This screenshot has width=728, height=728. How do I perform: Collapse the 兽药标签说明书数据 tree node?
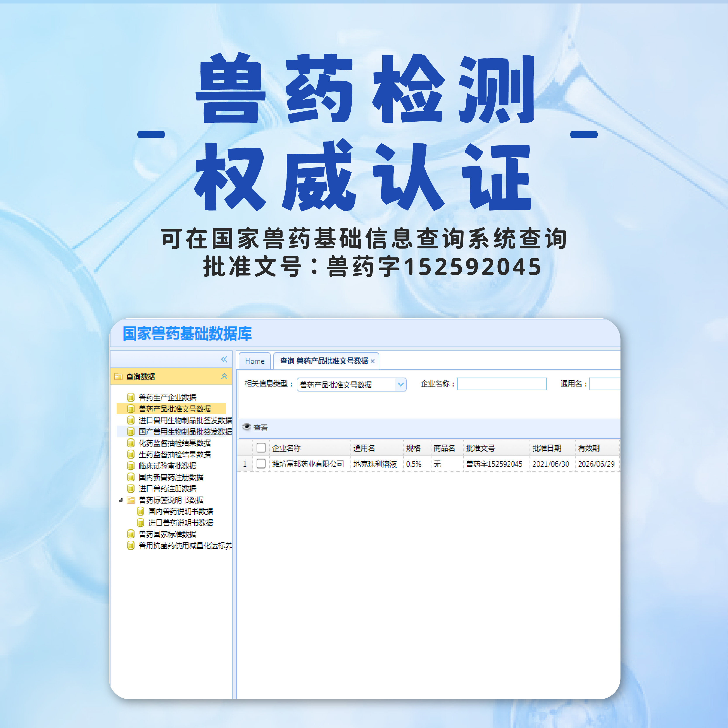click(x=121, y=500)
